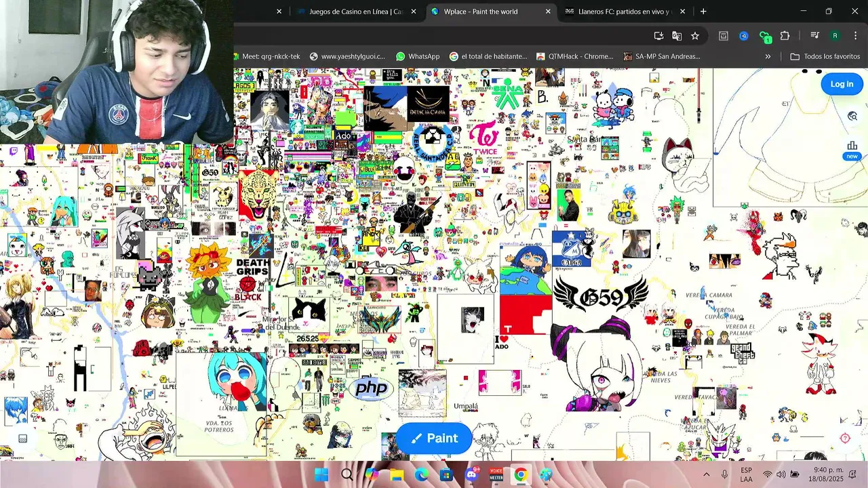Open the WhatsApp bookmark

click(418, 56)
